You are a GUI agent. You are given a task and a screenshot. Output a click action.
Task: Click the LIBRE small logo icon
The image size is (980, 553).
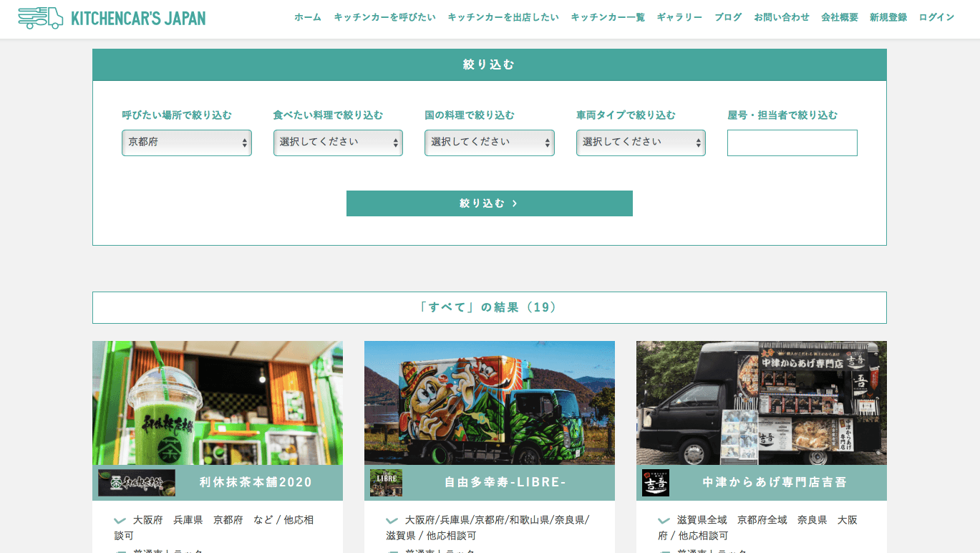pyautogui.click(x=386, y=483)
